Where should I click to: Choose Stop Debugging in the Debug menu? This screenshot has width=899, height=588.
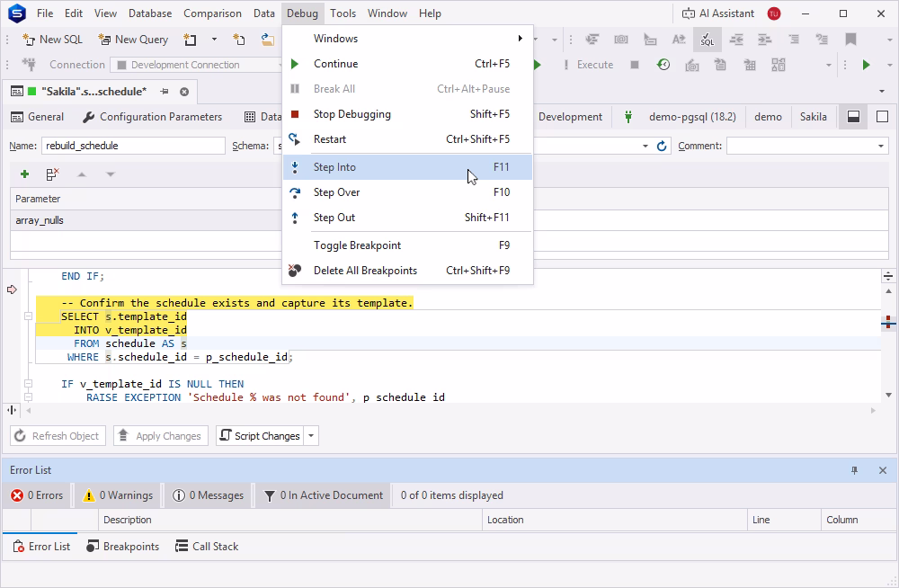coord(407,114)
